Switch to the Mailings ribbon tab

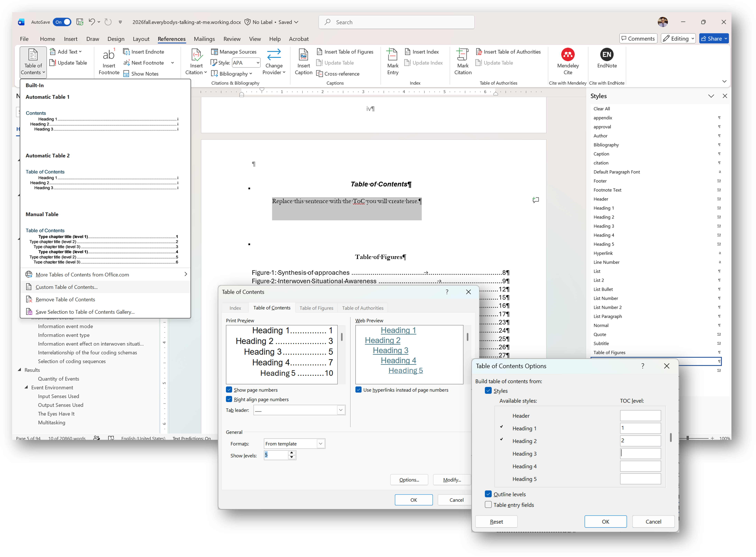click(204, 39)
